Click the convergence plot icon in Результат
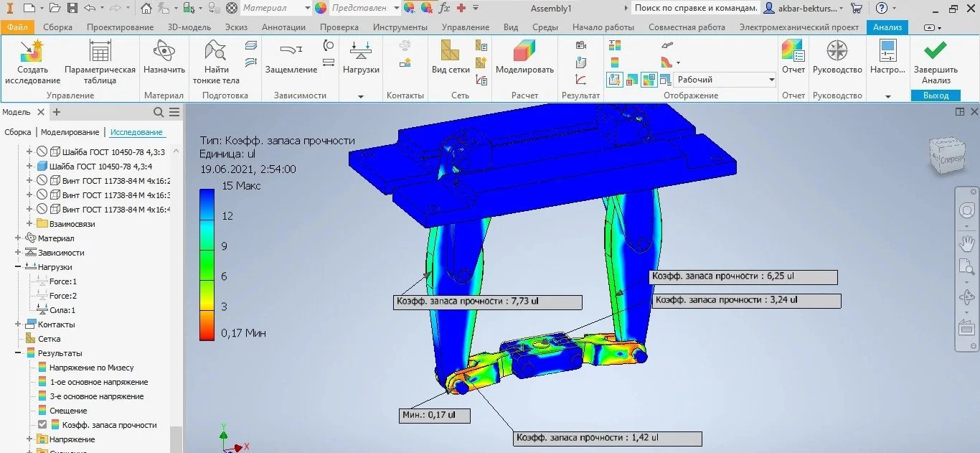Image resolution: width=980 pixels, height=453 pixels. point(581,80)
